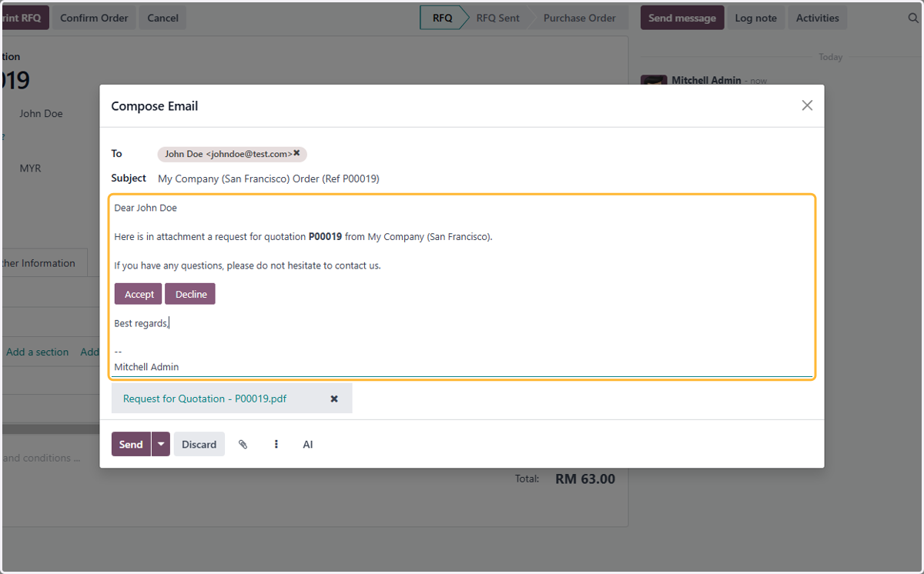
Task: Click into the To recipients field
Action: click(x=485, y=154)
